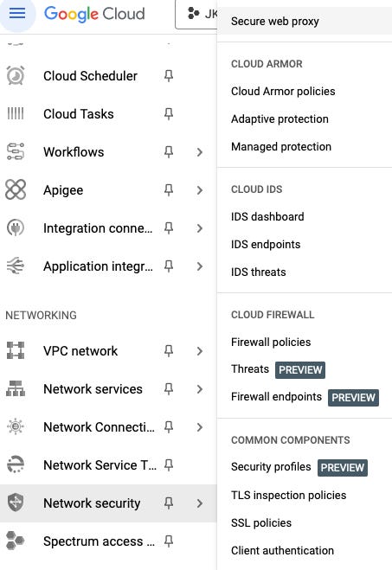392x570 pixels.
Task: Click the Network services icon
Action: tap(16, 388)
